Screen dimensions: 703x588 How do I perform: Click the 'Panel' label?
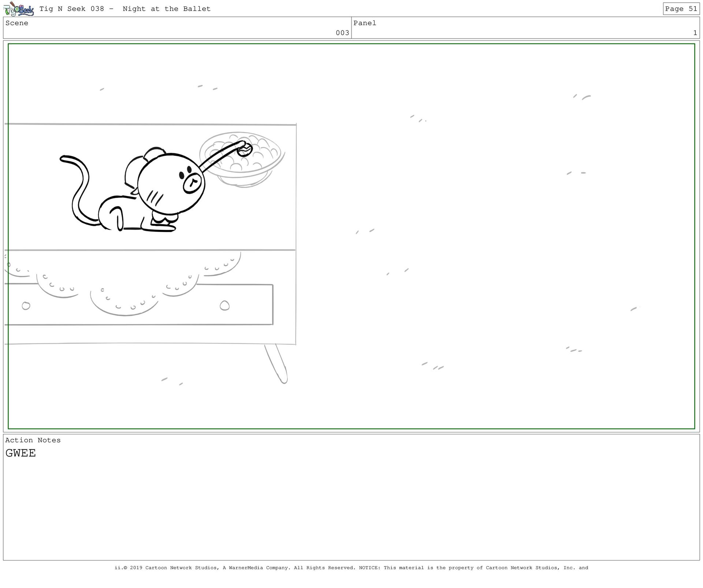(x=365, y=23)
